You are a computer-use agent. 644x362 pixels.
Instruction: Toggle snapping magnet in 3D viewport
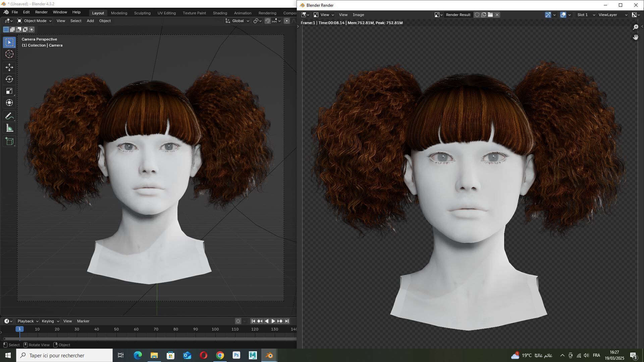click(x=267, y=21)
